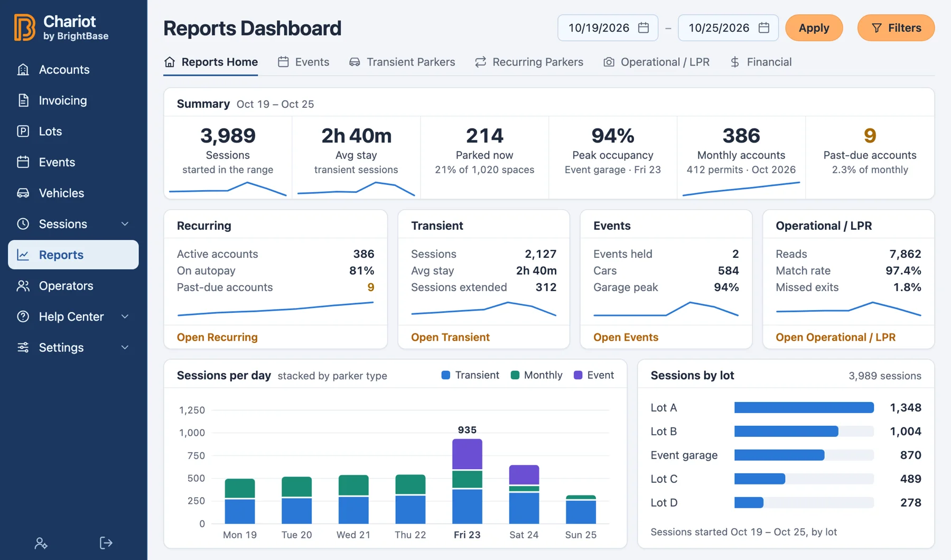Go to Lots in the sidebar
951x560 pixels.
[x=73, y=131]
